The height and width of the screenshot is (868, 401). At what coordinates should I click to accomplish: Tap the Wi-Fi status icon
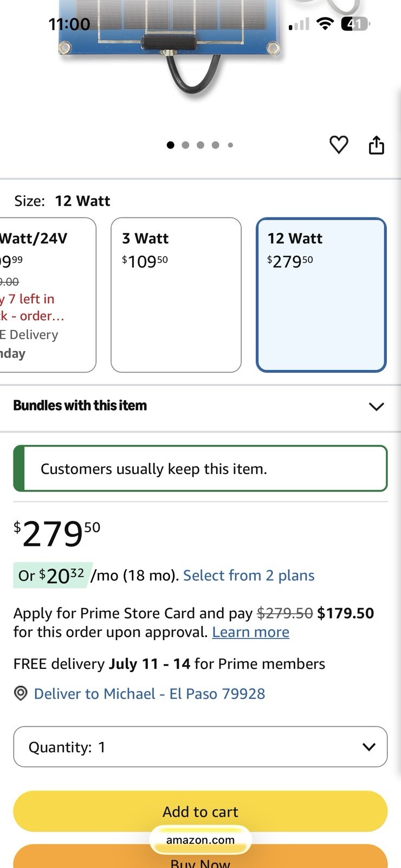coord(325,23)
